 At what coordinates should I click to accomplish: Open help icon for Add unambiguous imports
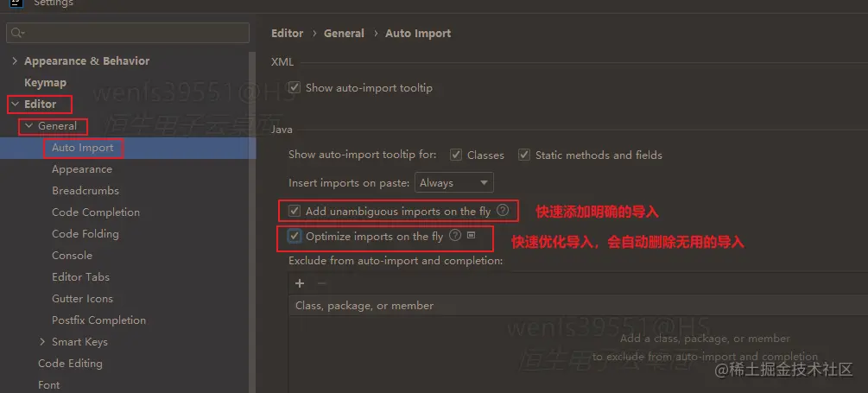(502, 211)
